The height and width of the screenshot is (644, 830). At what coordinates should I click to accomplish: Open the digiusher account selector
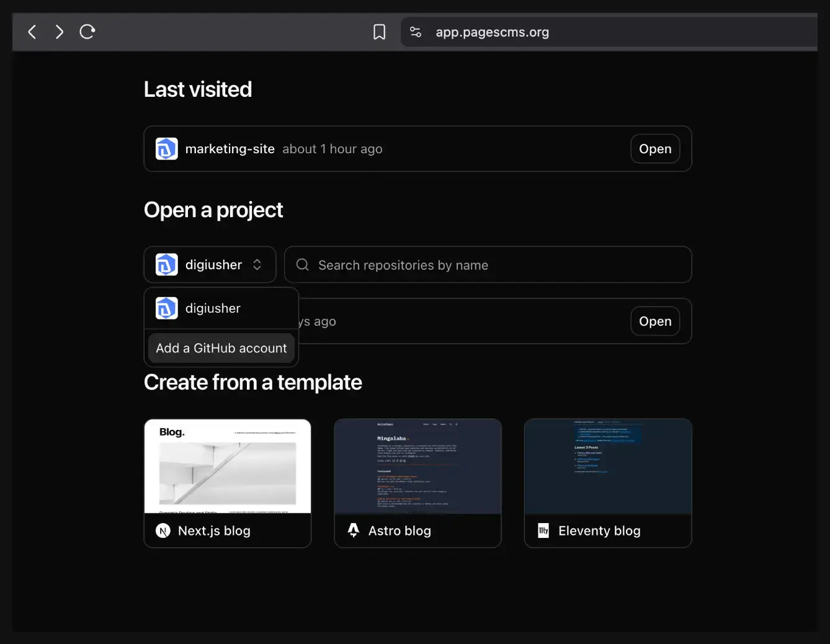coord(210,264)
